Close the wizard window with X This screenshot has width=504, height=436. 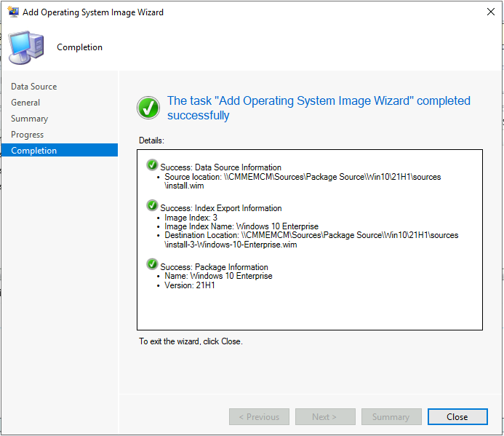click(490, 12)
